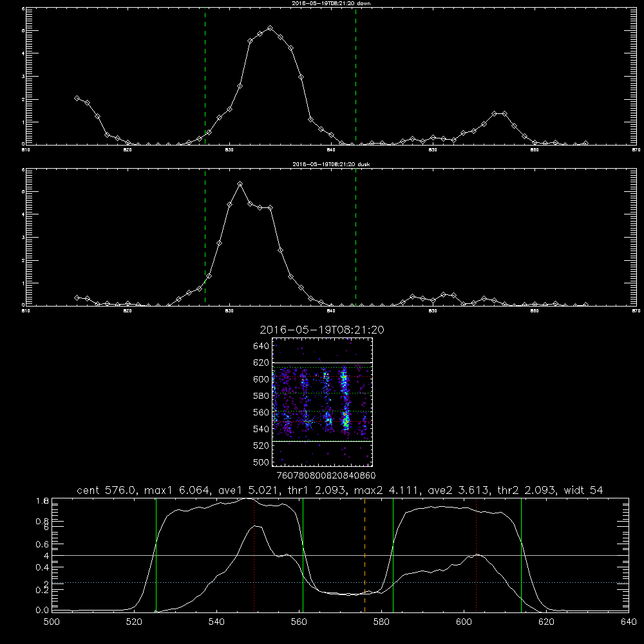The width and height of the screenshot is (644, 644).
Task: Click the solid green line near 583 in bottom plot
Action: 393,555
